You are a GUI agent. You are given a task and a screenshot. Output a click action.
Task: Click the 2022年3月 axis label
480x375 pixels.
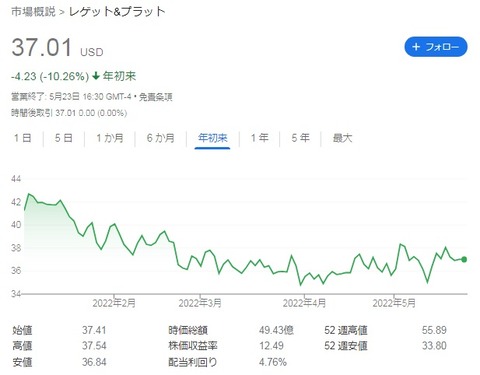point(200,303)
